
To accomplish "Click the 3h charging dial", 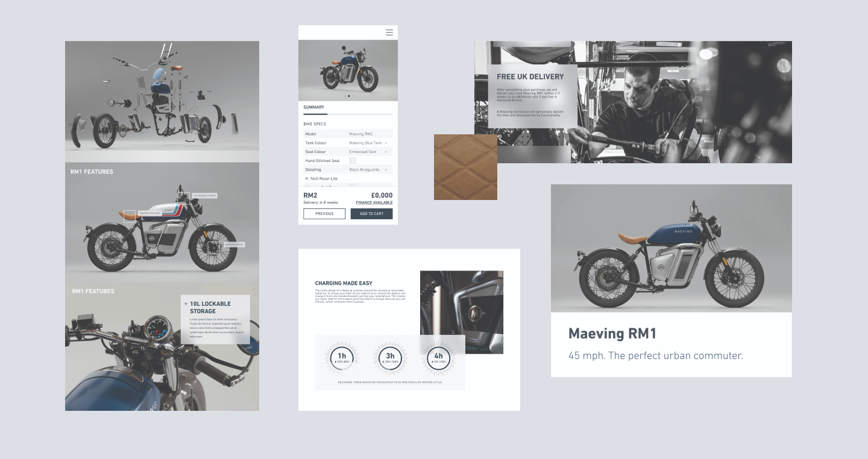I will pyautogui.click(x=390, y=358).
